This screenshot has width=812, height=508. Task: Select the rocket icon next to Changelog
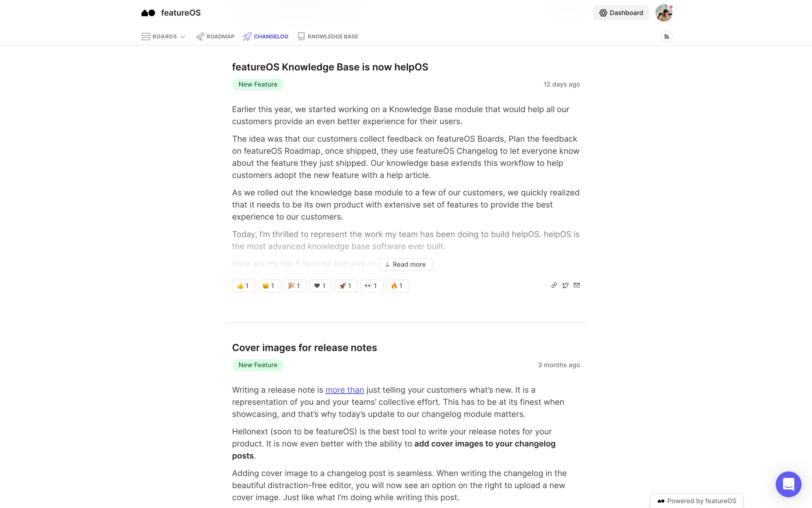(247, 36)
